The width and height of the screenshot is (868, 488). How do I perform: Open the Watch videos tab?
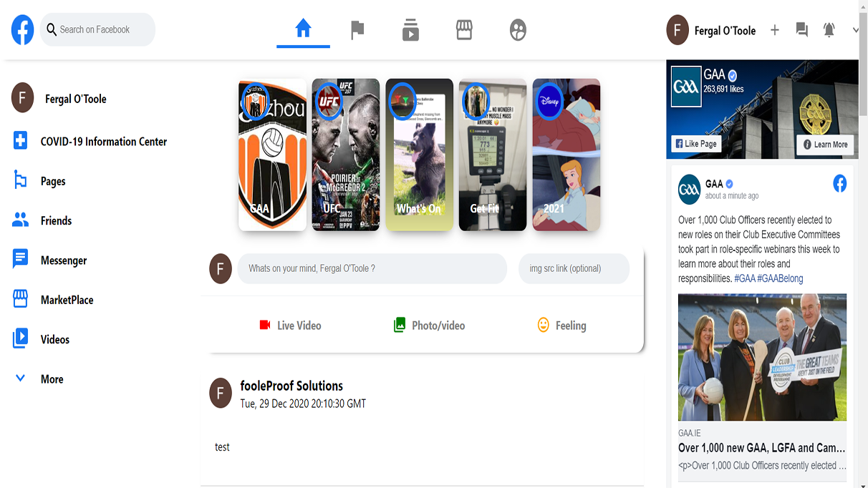pyautogui.click(x=410, y=30)
